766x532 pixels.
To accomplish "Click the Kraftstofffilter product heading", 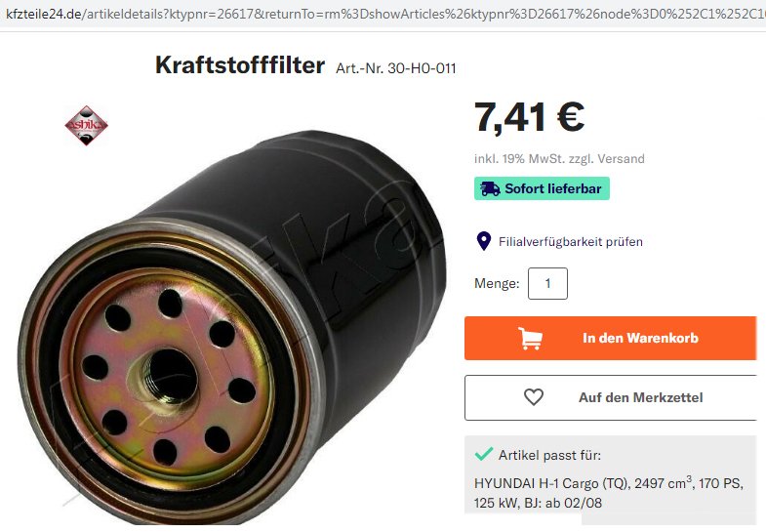I will point(240,65).
